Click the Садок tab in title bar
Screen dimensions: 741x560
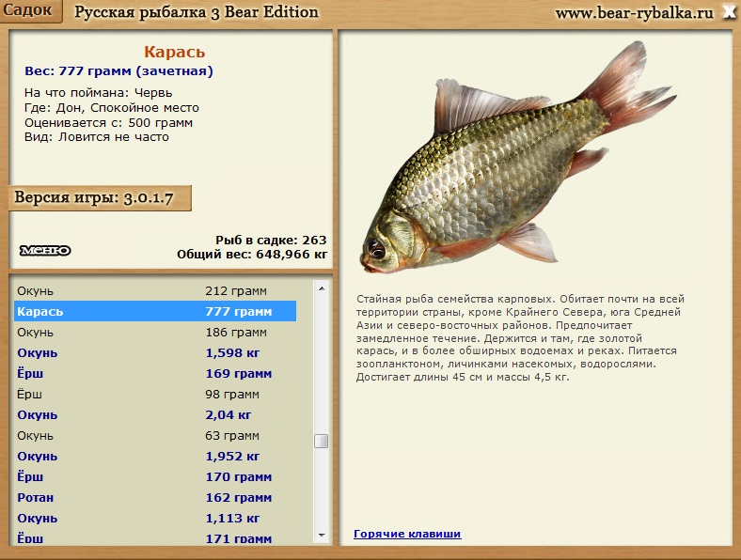tap(29, 10)
